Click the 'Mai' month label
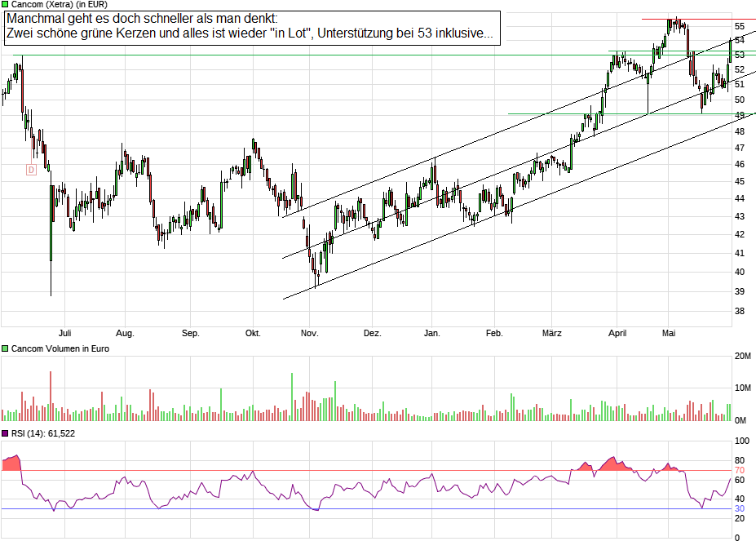This screenshot has height=550, width=756. [x=670, y=333]
